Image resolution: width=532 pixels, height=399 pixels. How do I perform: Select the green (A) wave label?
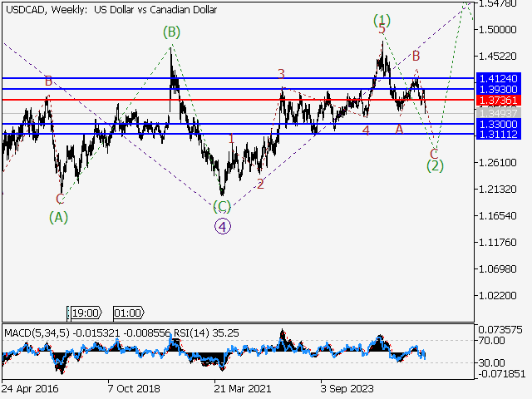point(58,217)
